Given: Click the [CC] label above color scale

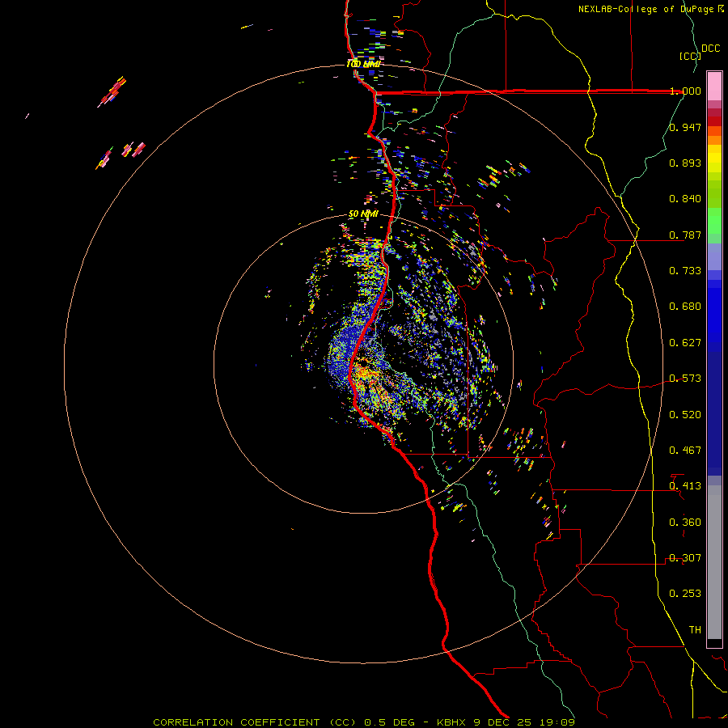Looking at the screenshot, I should click(690, 56).
